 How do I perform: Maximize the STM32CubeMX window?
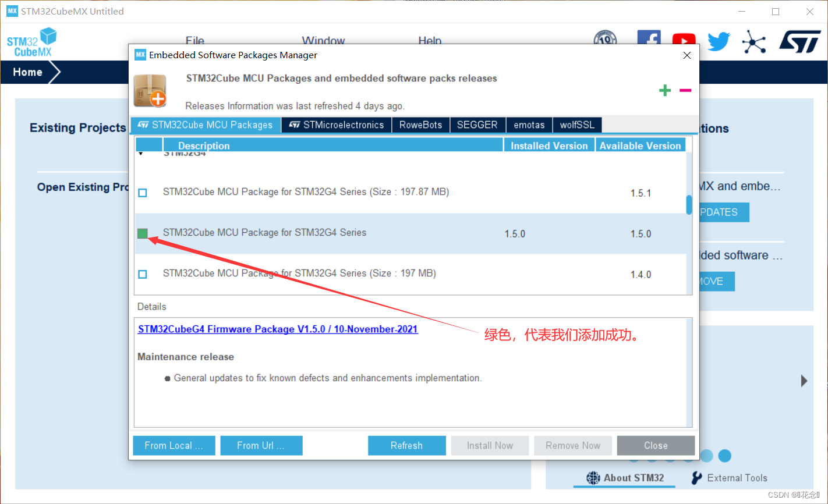point(776,12)
